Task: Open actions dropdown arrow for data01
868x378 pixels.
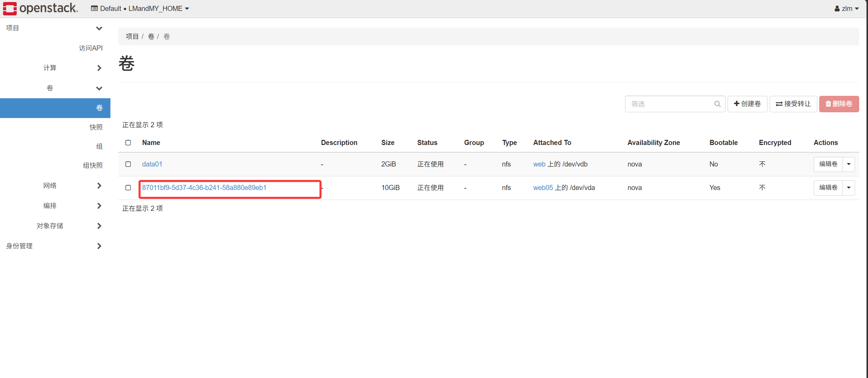Action: [x=849, y=164]
